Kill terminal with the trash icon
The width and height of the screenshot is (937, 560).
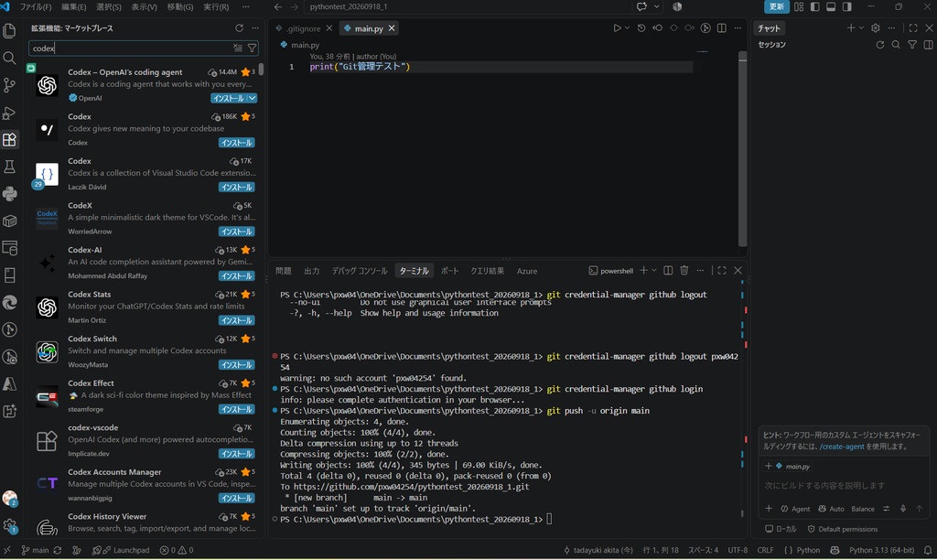(x=684, y=271)
